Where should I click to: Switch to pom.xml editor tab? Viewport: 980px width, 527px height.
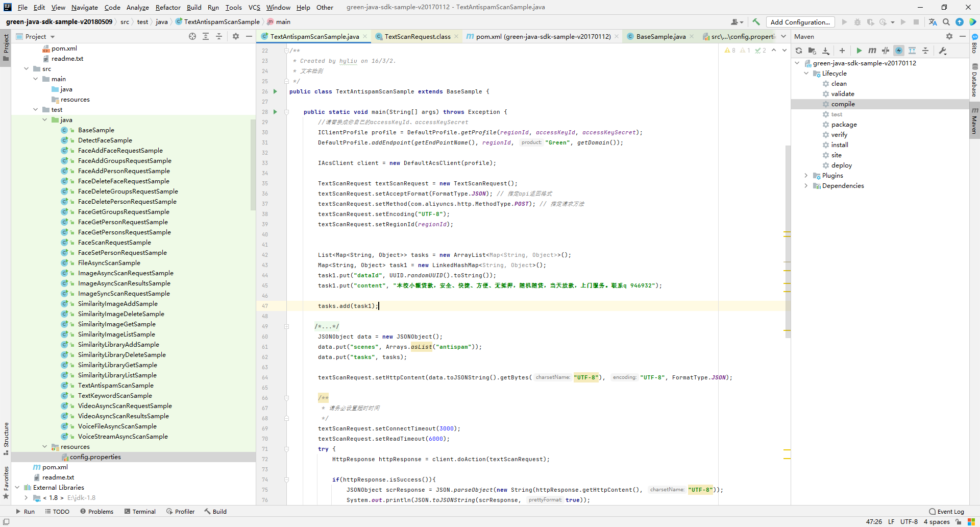[x=543, y=36]
